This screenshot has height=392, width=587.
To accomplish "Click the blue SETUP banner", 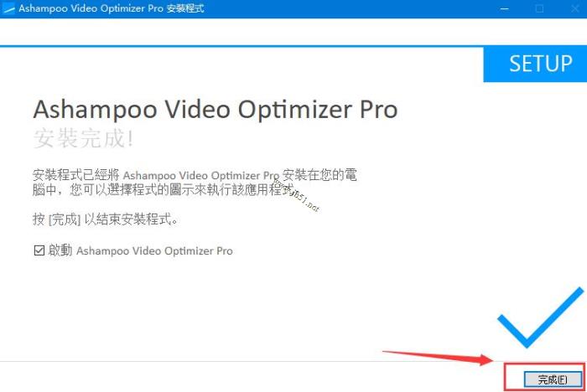I will click(x=535, y=64).
